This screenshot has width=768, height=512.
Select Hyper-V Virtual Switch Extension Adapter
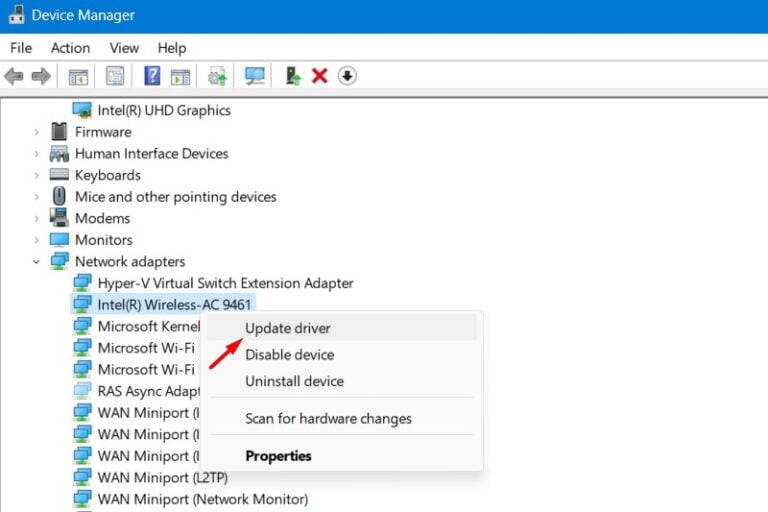(225, 283)
